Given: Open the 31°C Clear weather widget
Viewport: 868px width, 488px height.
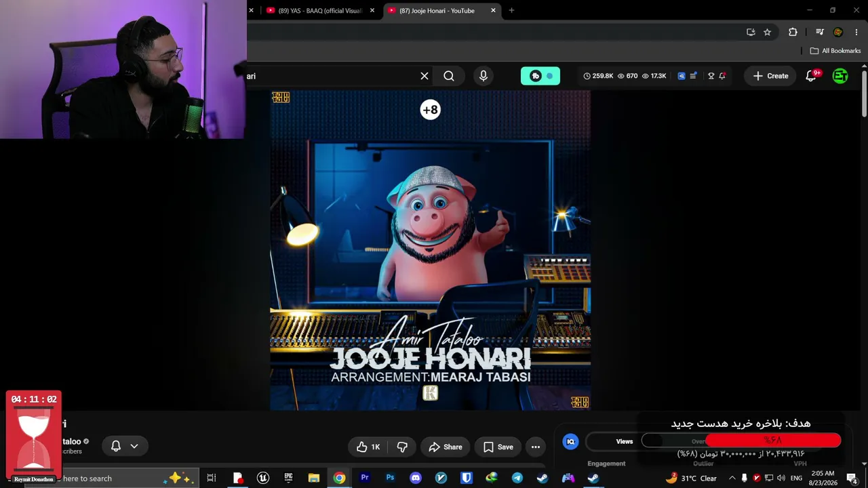Looking at the screenshot, I should (691, 479).
